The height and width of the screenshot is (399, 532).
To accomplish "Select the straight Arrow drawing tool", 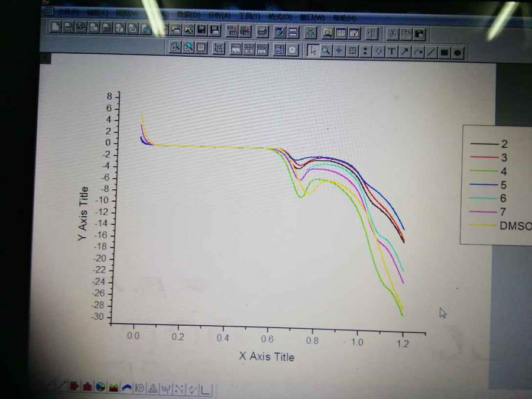I will [405, 52].
